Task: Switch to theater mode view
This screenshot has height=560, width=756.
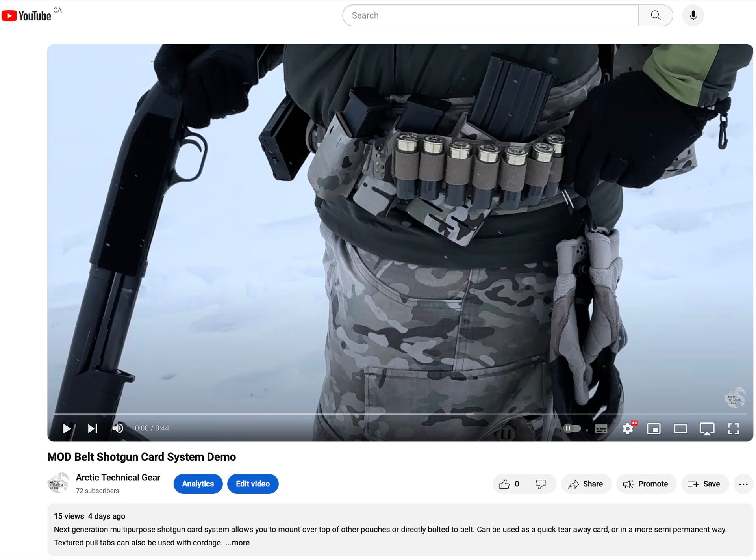Action: coord(680,429)
